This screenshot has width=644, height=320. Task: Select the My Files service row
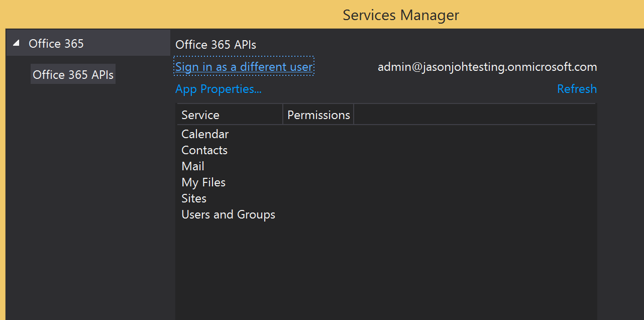point(203,182)
